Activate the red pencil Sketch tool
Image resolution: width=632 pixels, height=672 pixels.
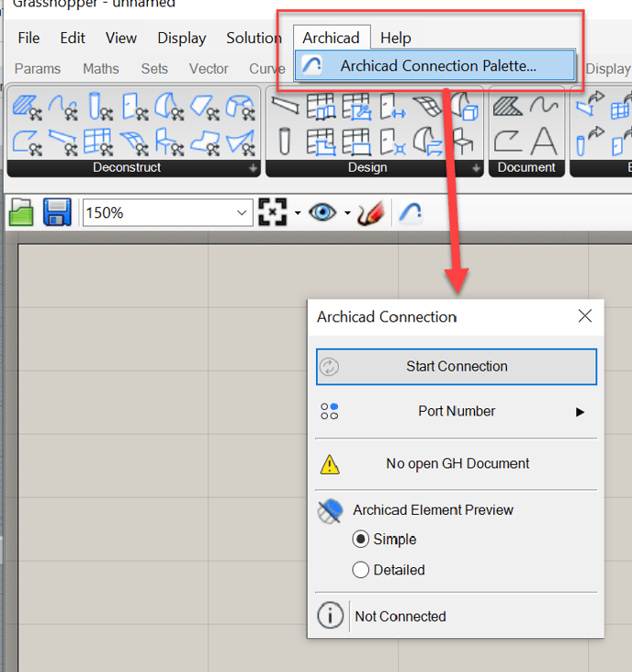pos(371,212)
